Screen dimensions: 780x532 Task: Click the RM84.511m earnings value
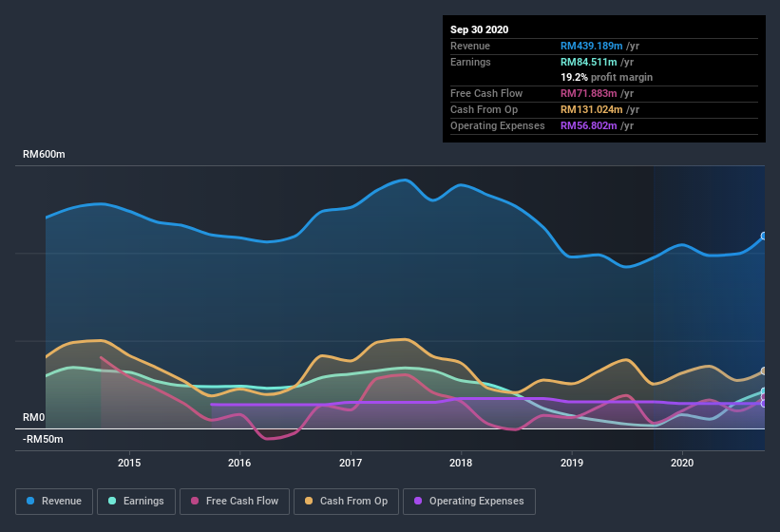click(588, 62)
